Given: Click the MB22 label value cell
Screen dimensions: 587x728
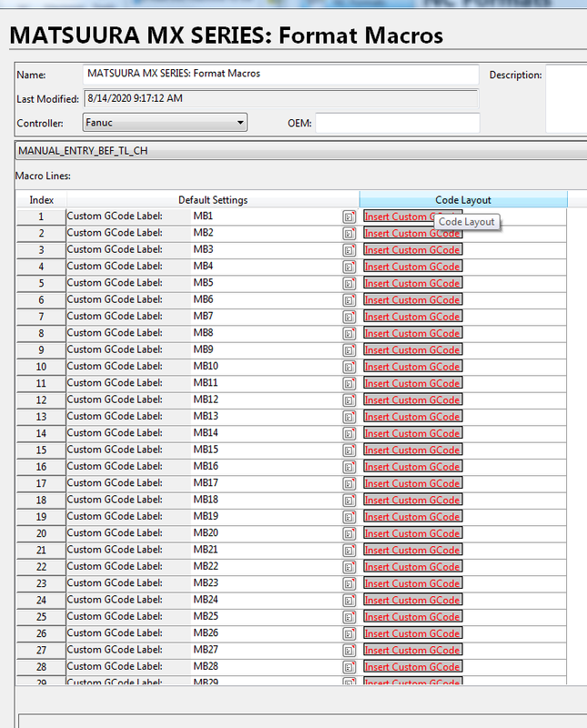Looking at the screenshot, I should tap(267, 566).
